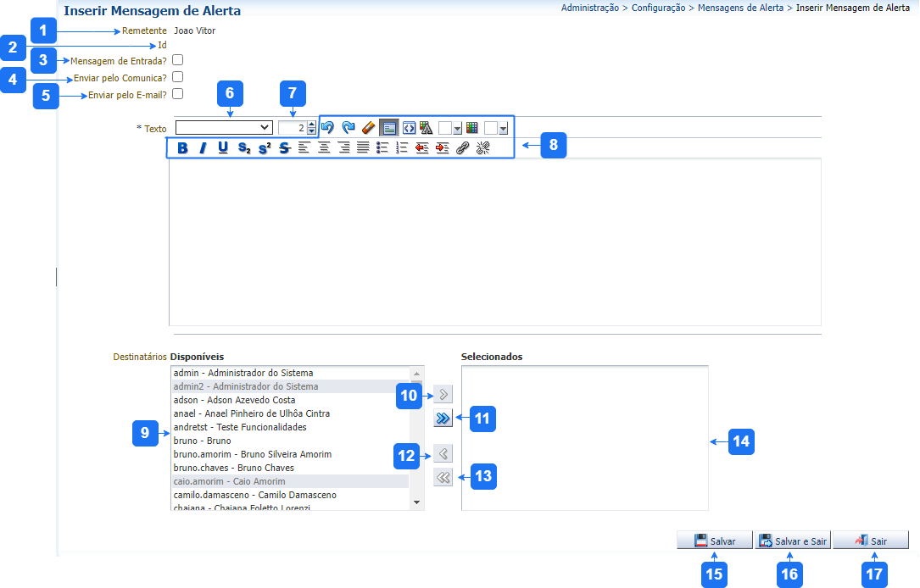Enable Enviar pelo Comunica option
This screenshot has height=588, width=920.
177,77
